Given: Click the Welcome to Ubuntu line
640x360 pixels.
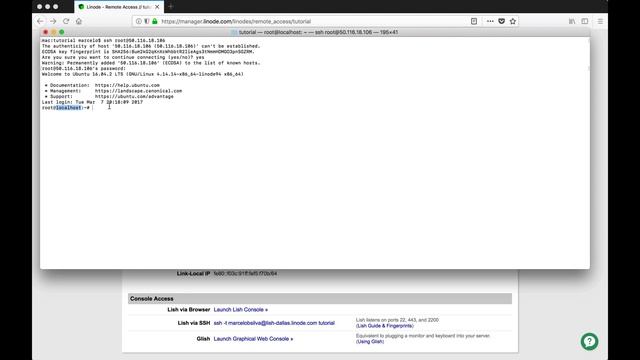Looking at the screenshot, I should (x=142, y=74).
